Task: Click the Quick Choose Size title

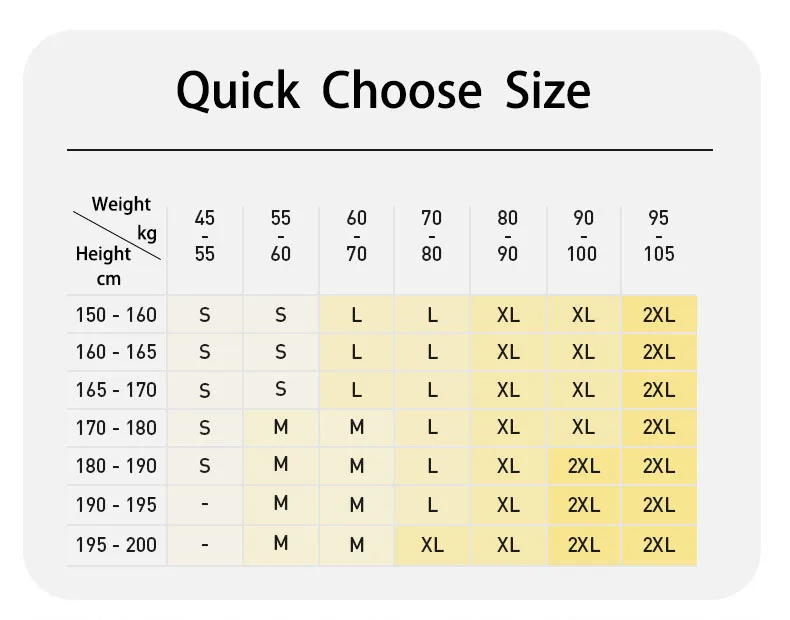Action: [x=383, y=91]
